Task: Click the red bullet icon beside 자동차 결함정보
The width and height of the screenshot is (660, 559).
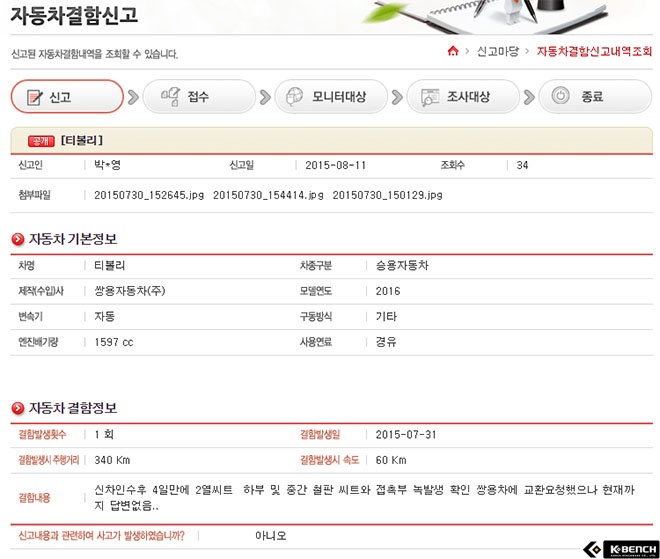Action: tap(18, 408)
